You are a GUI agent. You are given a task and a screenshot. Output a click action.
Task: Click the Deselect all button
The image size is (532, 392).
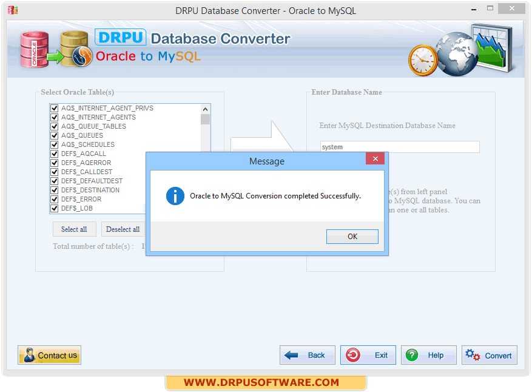123,229
